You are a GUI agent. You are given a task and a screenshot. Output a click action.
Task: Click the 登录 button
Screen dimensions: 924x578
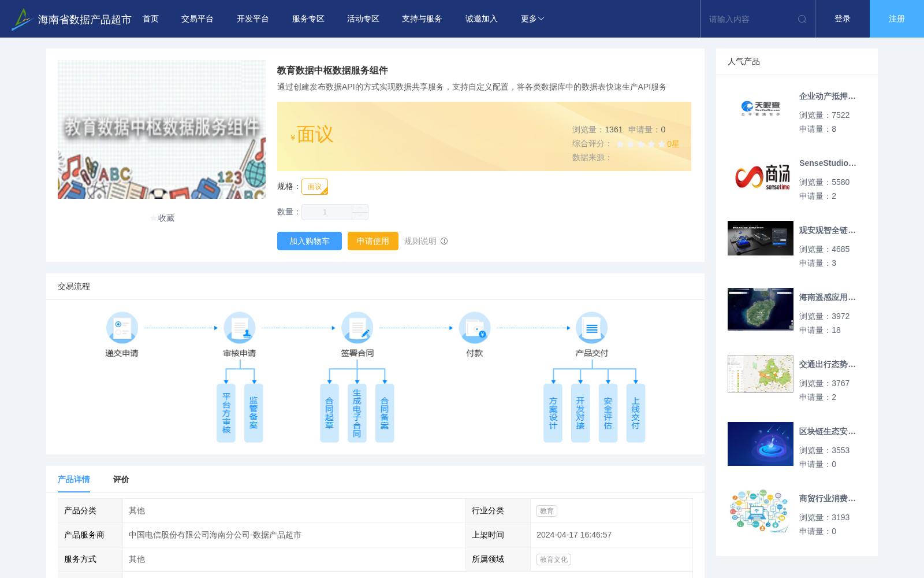[x=843, y=19]
